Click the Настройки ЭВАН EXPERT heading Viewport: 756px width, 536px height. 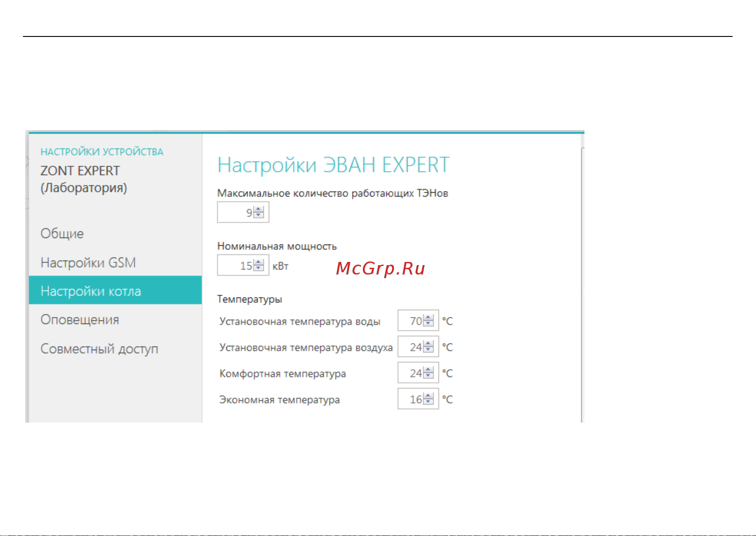click(x=334, y=165)
